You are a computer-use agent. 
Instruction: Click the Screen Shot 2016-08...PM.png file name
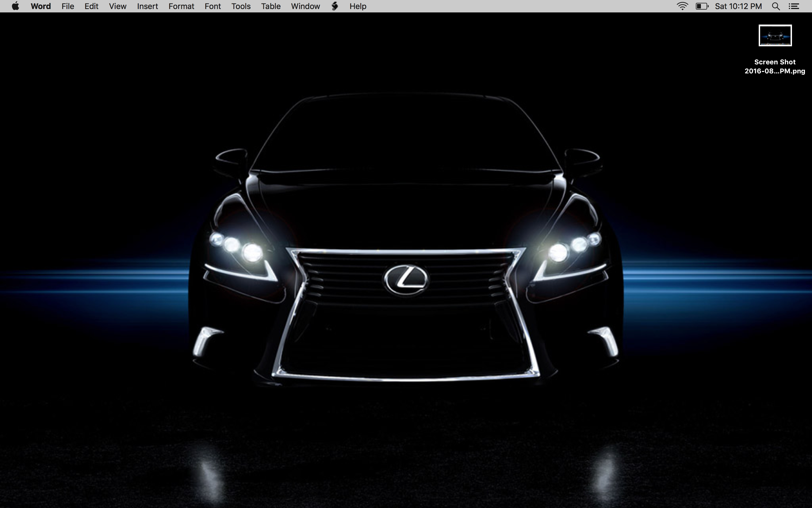(x=775, y=67)
